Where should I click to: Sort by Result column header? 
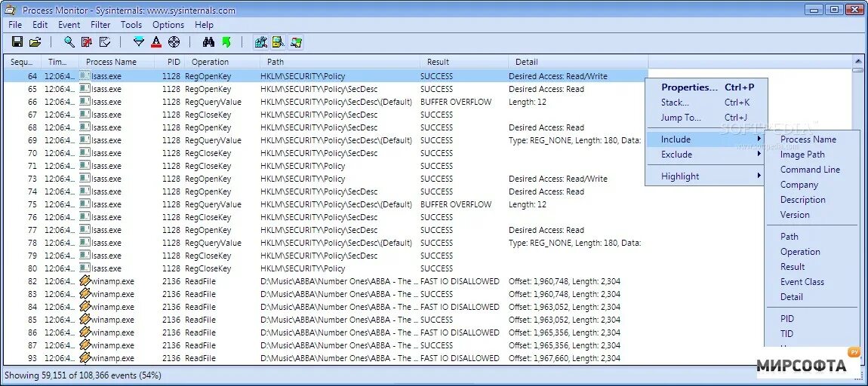[464, 62]
